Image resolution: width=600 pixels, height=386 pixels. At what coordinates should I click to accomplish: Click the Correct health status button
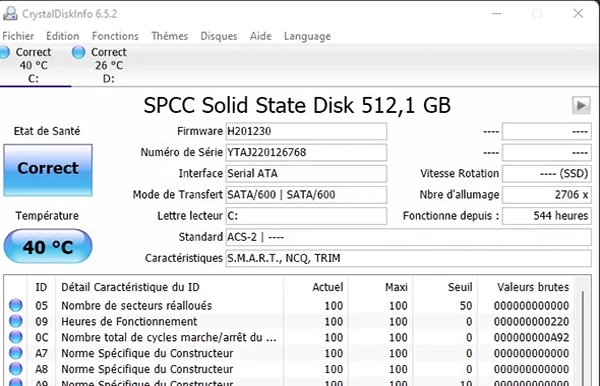pyautogui.click(x=48, y=170)
